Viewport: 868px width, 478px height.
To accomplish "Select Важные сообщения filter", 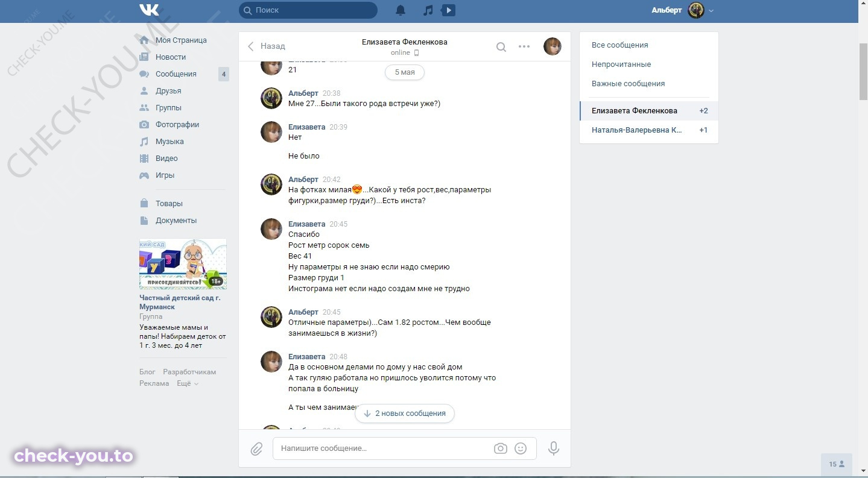I will (x=628, y=84).
